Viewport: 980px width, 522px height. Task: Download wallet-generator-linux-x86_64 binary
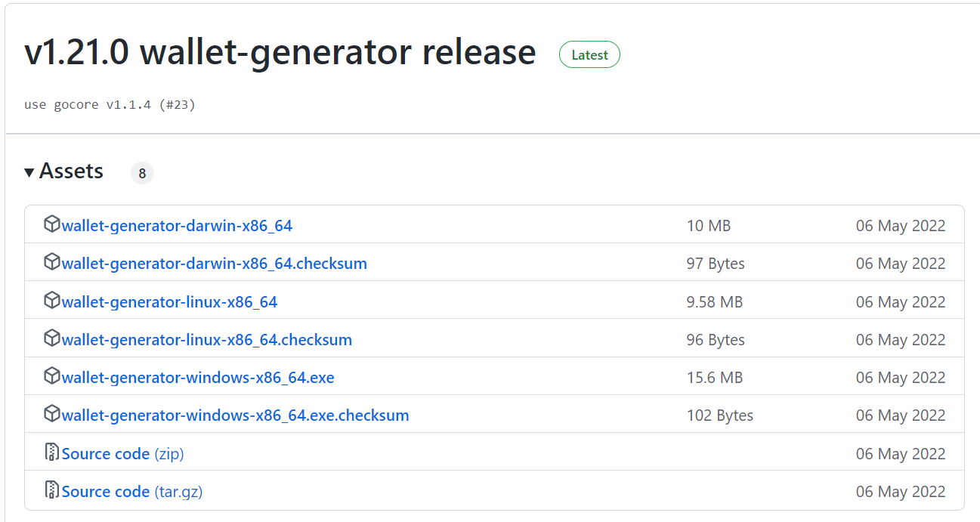click(x=169, y=302)
